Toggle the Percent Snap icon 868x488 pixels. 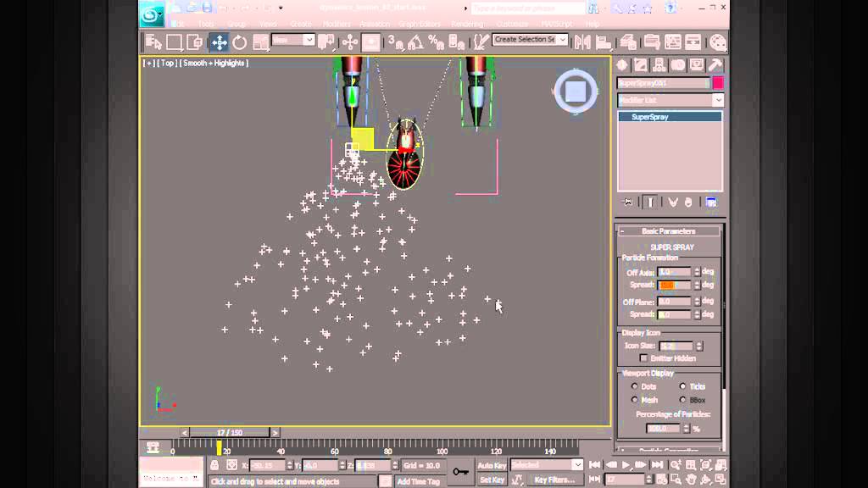point(437,42)
